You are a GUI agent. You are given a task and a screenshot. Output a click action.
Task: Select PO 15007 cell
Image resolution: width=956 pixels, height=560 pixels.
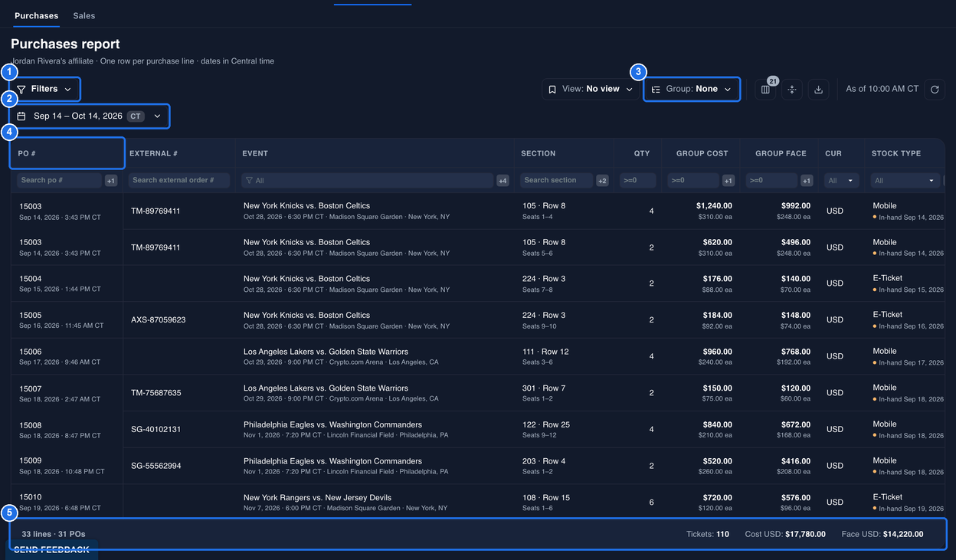[67, 393]
